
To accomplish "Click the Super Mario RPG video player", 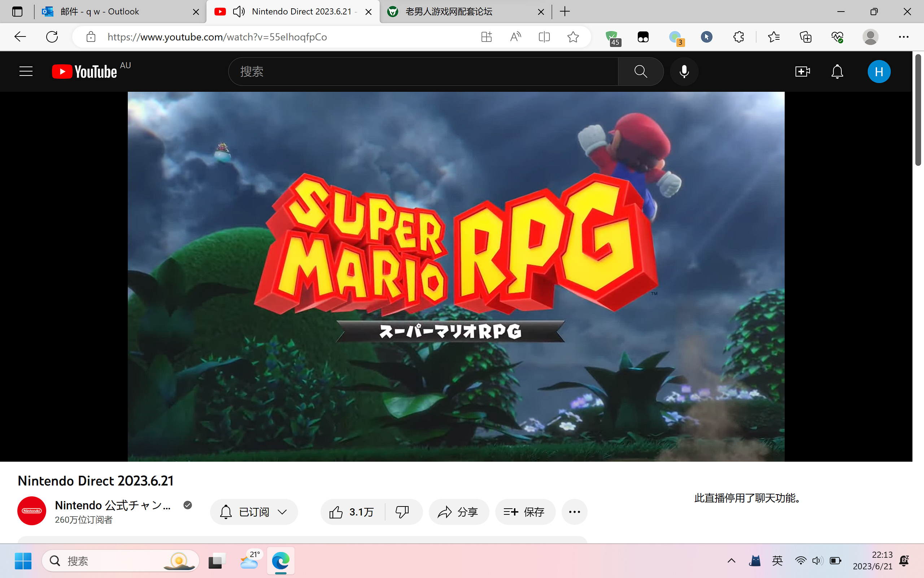I will pyautogui.click(x=456, y=276).
